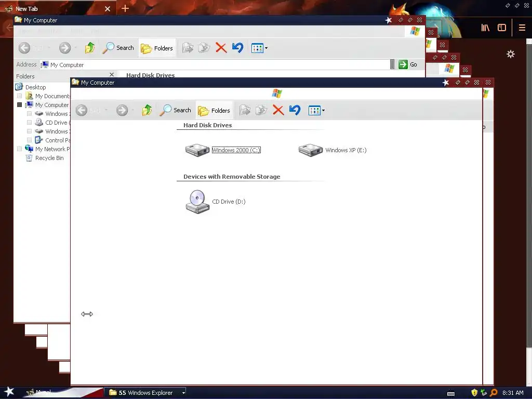The width and height of the screenshot is (532, 399).
Task: Expand the CD Drive tree node
Action: click(29, 123)
